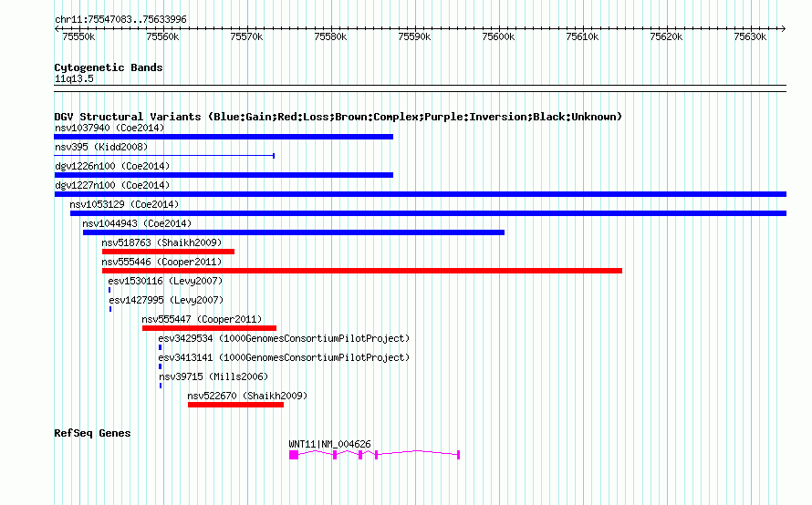Click the 75590k ruler label
The height and width of the screenshot is (505, 812).
414,36
